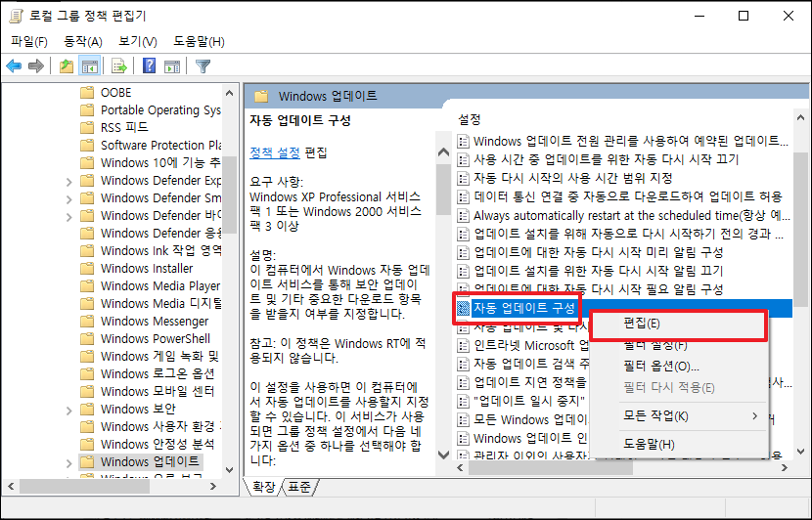Click the policy icon beside Always automatically restart
Screen dimensions: 812x520
pos(464,216)
